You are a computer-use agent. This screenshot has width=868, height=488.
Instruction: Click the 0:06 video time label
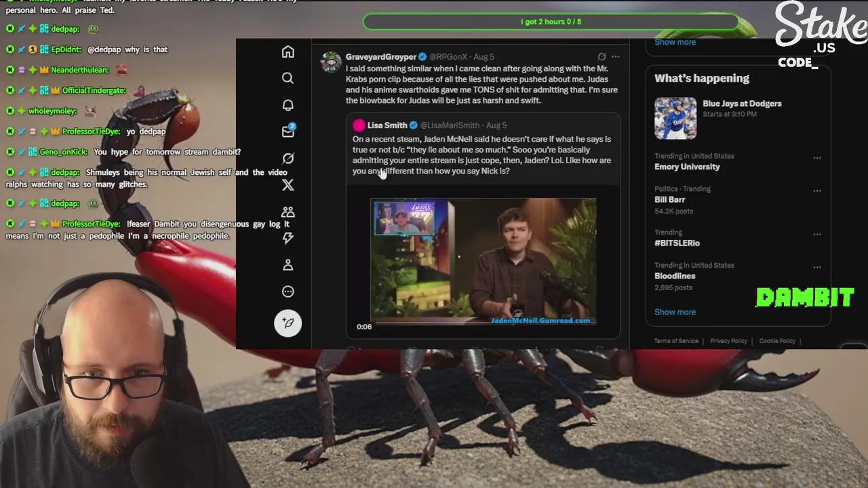pos(364,327)
